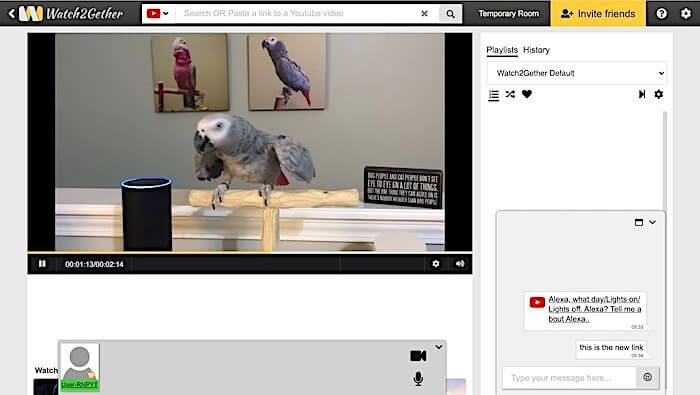Click the playlist list view icon
Image resolution: width=700 pixels, height=395 pixels.
pyautogui.click(x=494, y=95)
